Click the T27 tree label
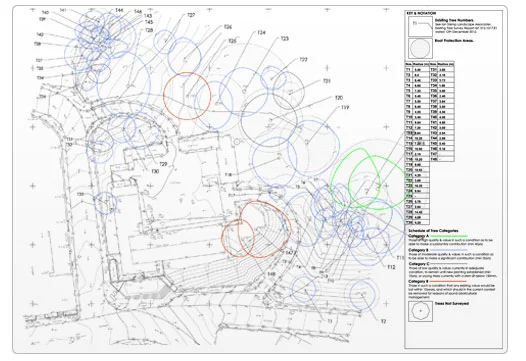This screenshot has width=526, height=361. 191,15
